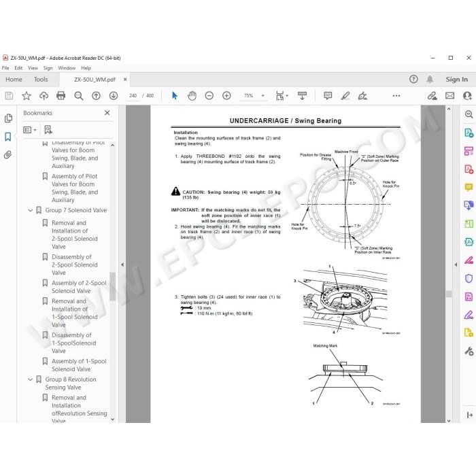
Task: Open more tools ellipsis
Action: (x=396, y=96)
